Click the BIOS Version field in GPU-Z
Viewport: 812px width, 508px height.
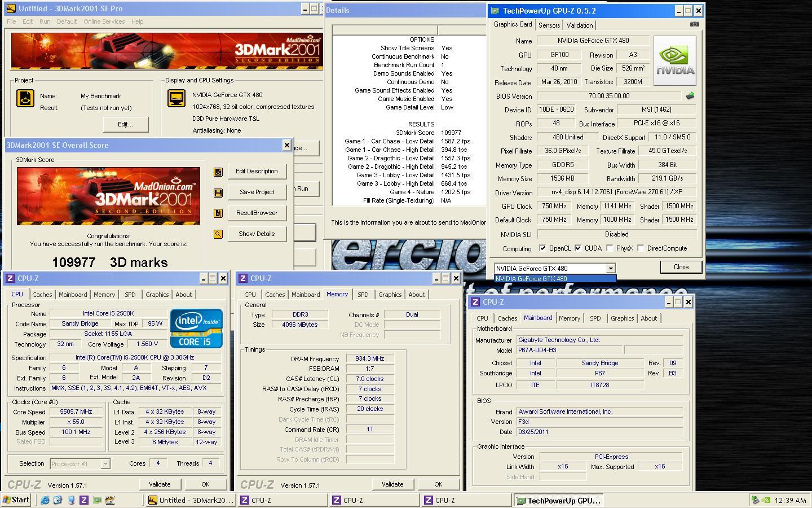[x=609, y=97]
